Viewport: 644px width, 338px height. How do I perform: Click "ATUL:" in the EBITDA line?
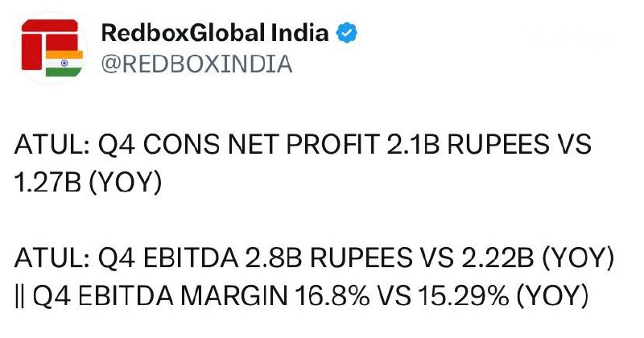[x=47, y=262]
